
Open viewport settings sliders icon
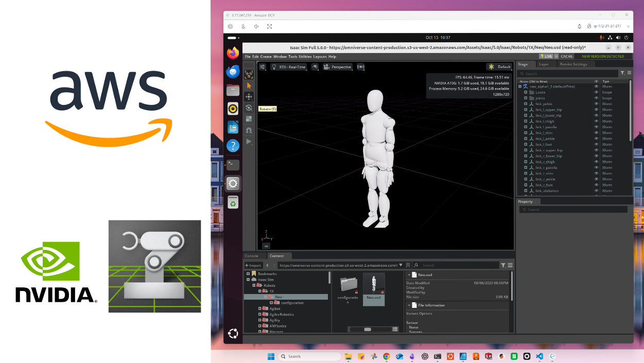(263, 67)
